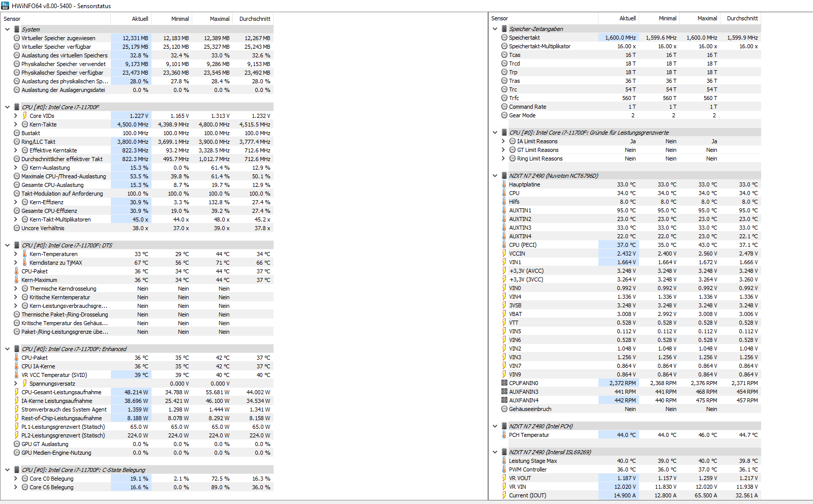The height and width of the screenshot is (504, 813).
Task: Click the 2,372 RPM CPUFANIN0 value
Action: (x=623, y=383)
